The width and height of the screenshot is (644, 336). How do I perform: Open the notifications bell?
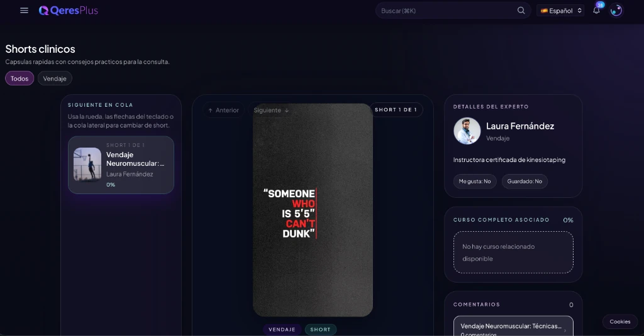pos(596,11)
